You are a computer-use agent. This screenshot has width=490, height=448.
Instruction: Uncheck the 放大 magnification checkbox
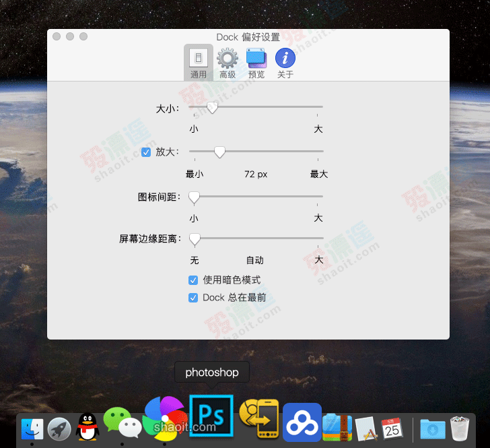click(x=146, y=152)
